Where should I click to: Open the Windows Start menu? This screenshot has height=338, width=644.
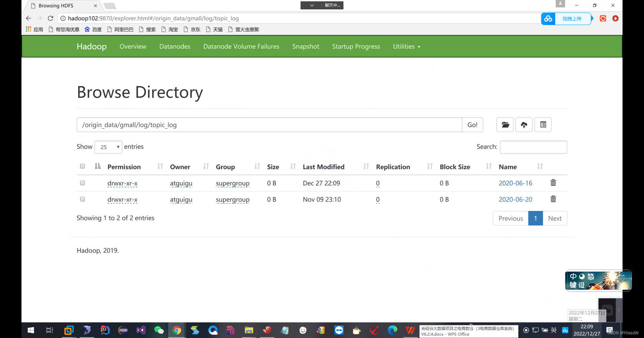coord(31,330)
